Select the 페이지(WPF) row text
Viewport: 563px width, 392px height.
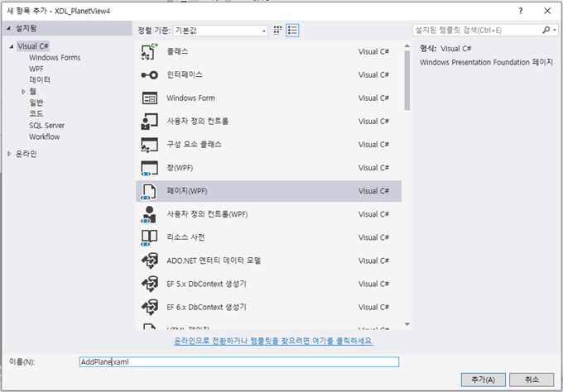point(187,191)
